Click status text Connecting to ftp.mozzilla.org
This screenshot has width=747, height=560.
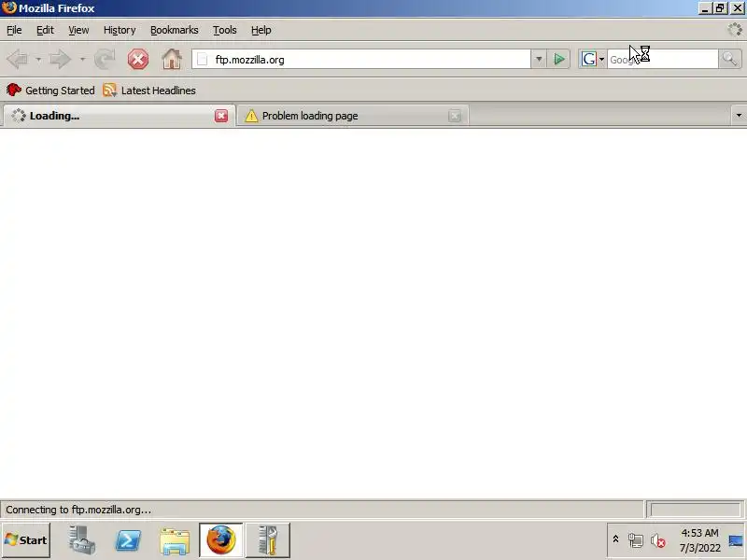pyautogui.click(x=78, y=510)
